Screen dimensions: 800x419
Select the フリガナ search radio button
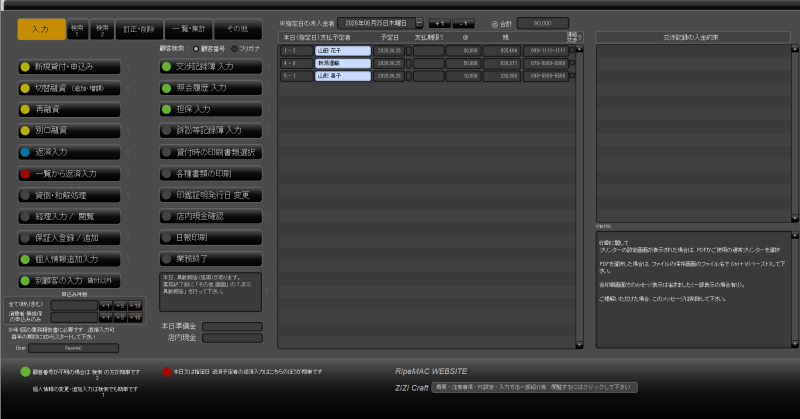click(x=234, y=49)
